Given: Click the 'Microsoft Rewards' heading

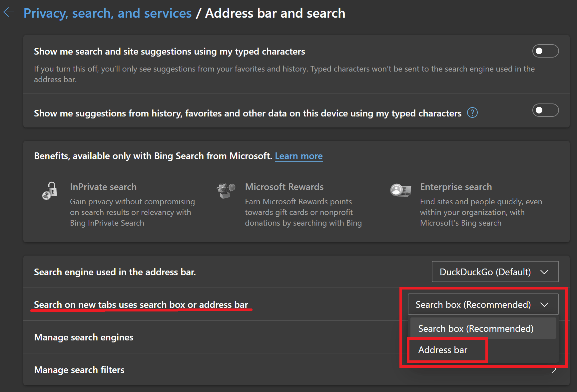Looking at the screenshot, I should pyautogui.click(x=284, y=187).
